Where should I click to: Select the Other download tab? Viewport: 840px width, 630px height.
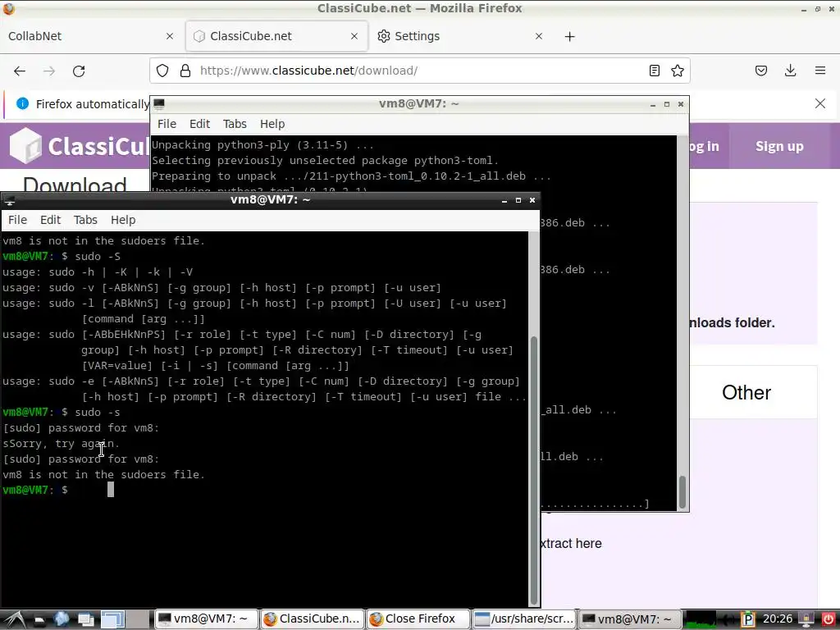pos(746,393)
